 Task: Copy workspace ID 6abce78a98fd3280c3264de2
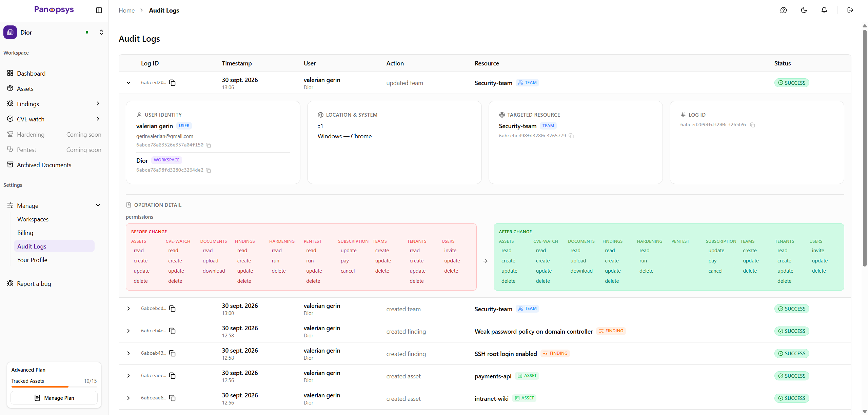click(x=209, y=170)
